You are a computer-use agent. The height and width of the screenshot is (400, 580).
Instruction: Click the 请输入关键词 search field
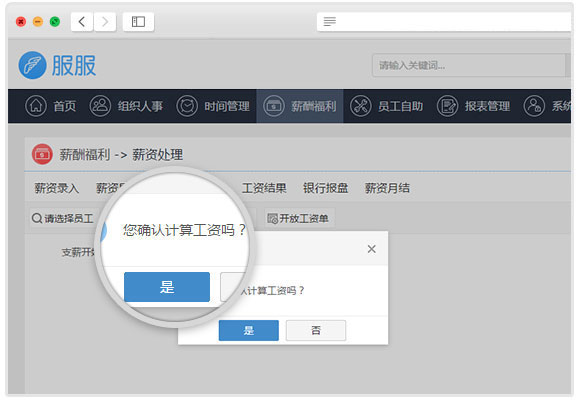click(469, 65)
